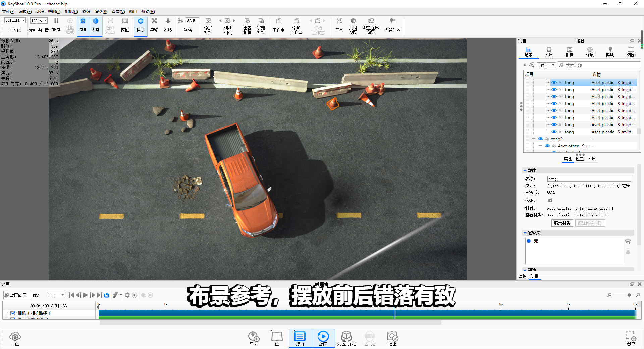Open the 显示 filter dropdown
This screenshot has width=644, height=349.
point(546,65)
